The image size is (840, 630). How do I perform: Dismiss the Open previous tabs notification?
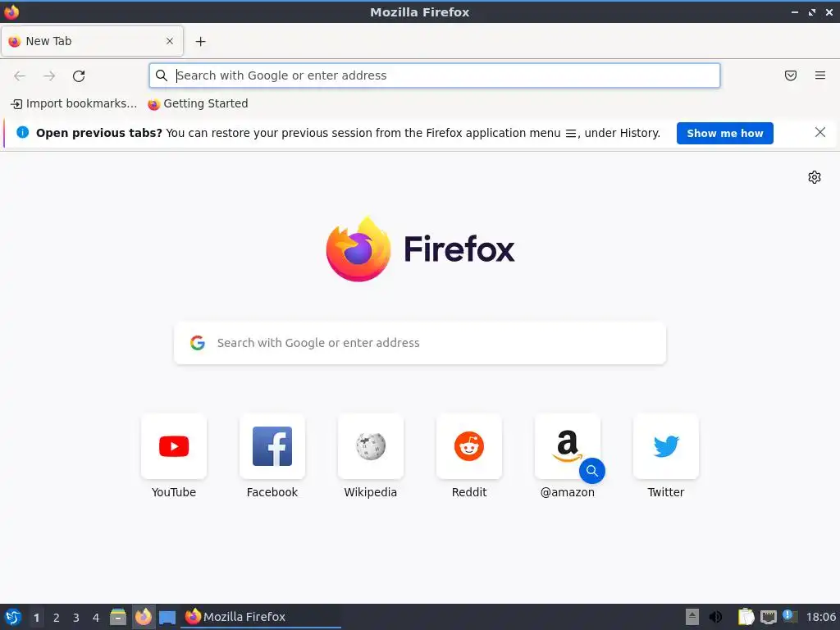[819, 132]
